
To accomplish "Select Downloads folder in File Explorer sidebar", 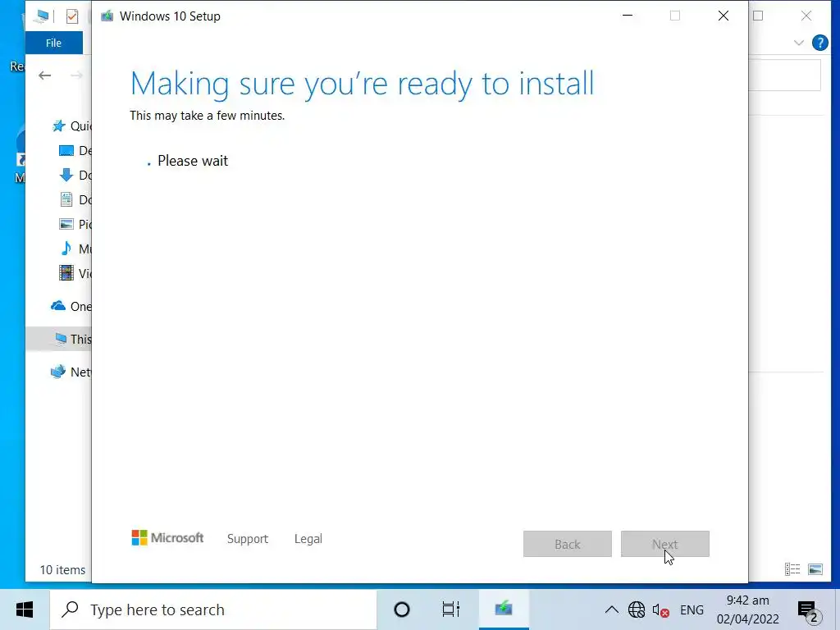I will [x=75, y=176].
